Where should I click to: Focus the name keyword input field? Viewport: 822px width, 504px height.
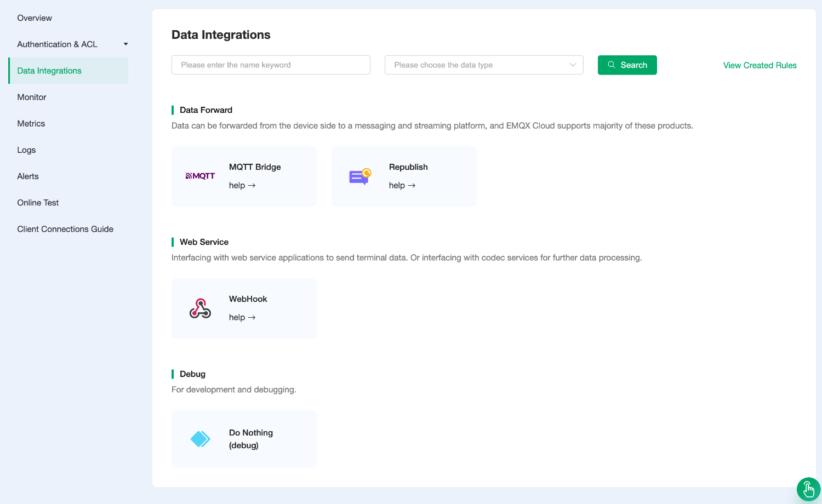click(x=271, y=65)
